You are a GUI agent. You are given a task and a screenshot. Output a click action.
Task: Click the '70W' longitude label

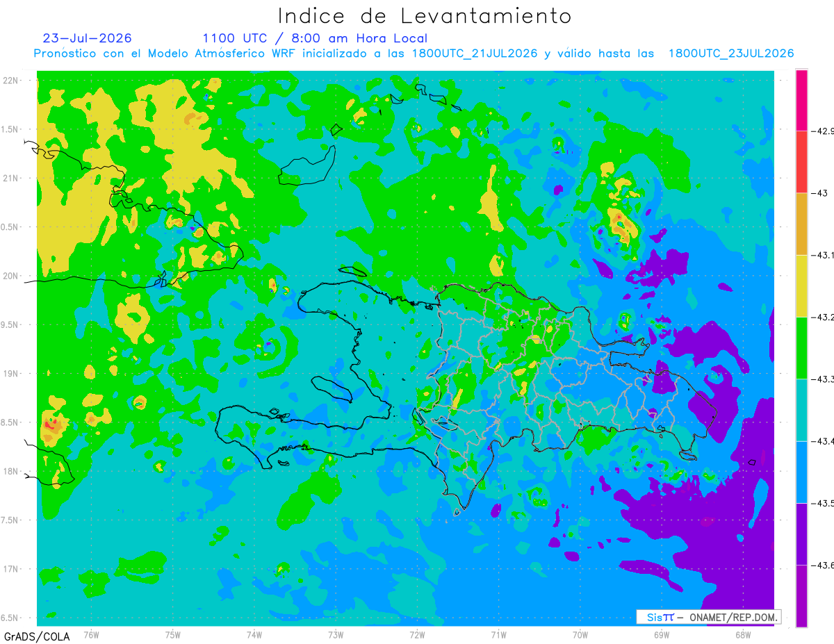(x=580, y=634)
